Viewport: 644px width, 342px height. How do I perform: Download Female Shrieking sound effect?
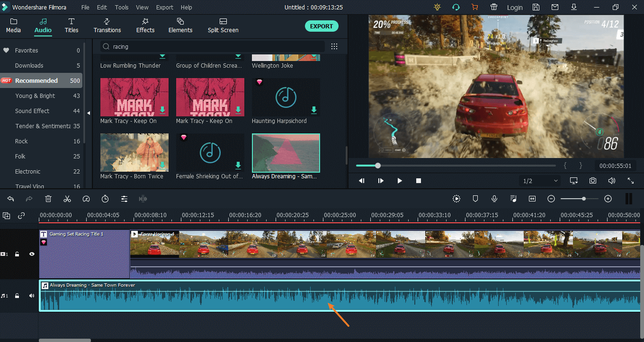point(238,165)
